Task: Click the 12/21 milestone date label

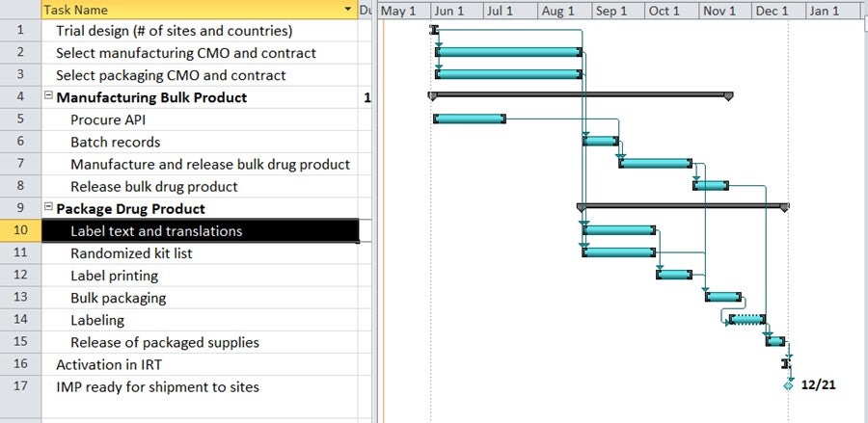Action: pyautogui.click(x=818, y=384)
